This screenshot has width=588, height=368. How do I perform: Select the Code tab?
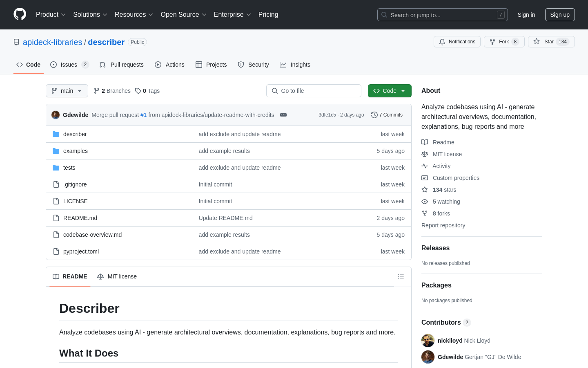point(29,65)
